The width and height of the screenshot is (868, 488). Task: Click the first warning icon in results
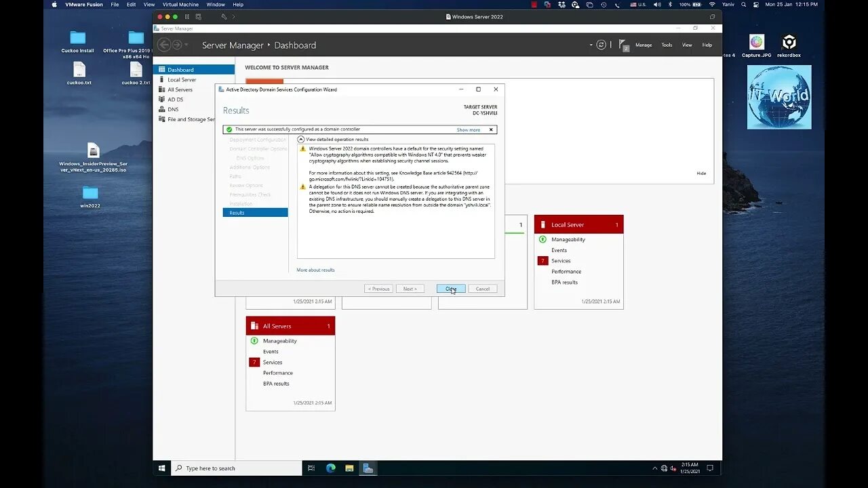pos(303,148)
